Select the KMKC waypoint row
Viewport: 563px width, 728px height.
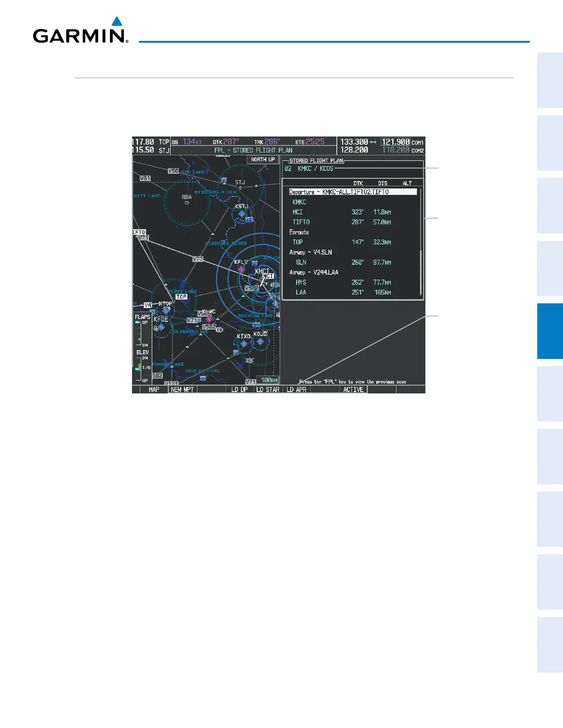353,202
